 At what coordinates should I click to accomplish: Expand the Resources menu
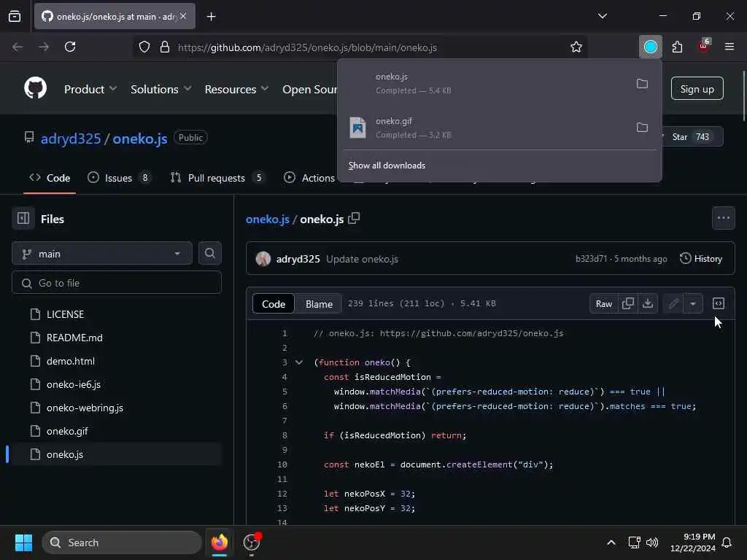point(236,89)
